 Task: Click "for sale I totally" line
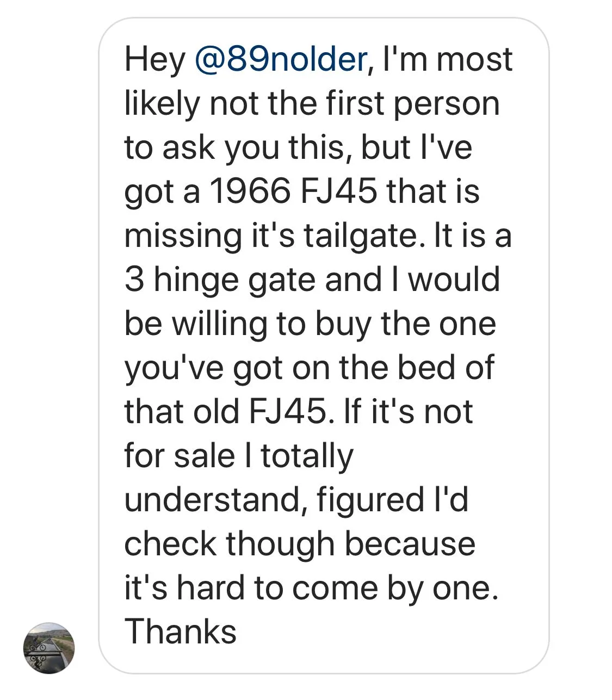click(239, 456)
